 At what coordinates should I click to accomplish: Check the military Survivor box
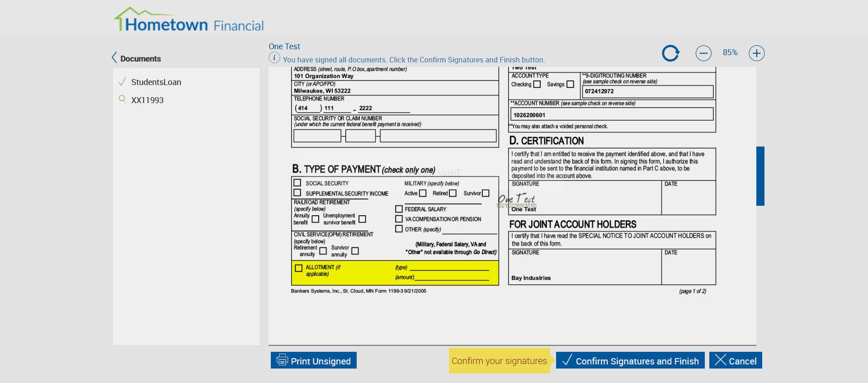pyautogui.click(x=486, y=193)
